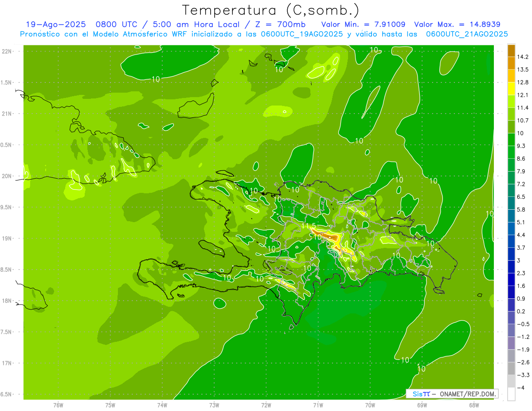Click the "76W" longitude axis label
This screenshot has height=411, width=532.
[58, 405]
